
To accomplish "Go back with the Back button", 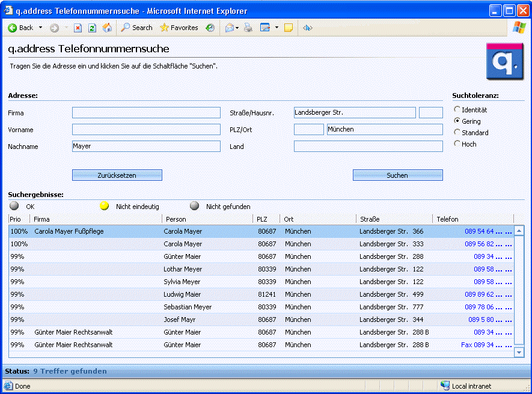I will pyautogui.click(x=20, y=28).
